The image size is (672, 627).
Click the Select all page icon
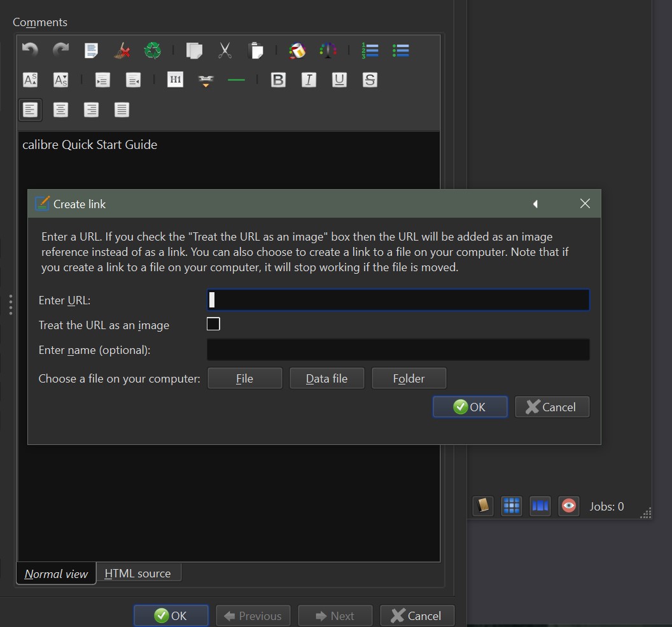(91, 50)
